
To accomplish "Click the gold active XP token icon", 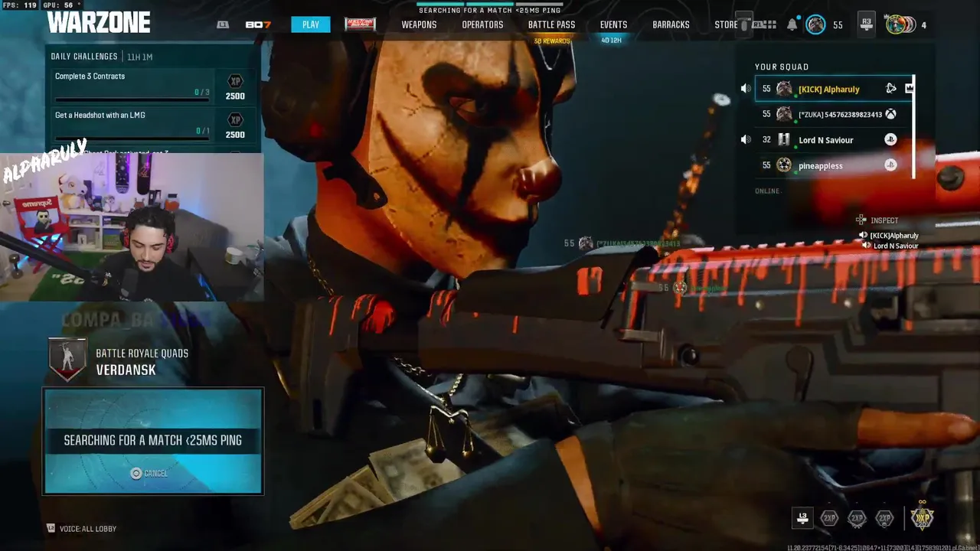I will tap(922, 518).
